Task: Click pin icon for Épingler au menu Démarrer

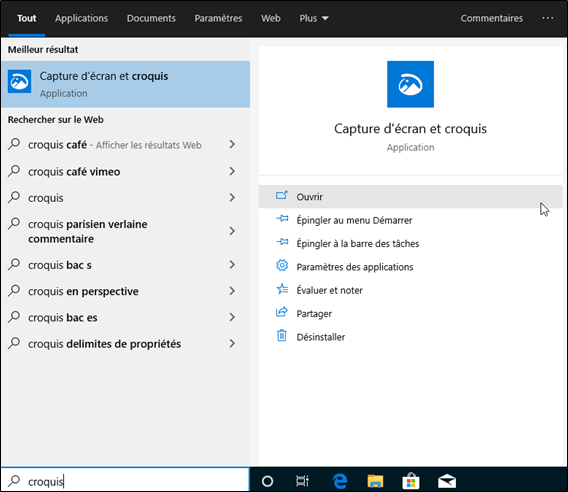Action: click(282, 219)
